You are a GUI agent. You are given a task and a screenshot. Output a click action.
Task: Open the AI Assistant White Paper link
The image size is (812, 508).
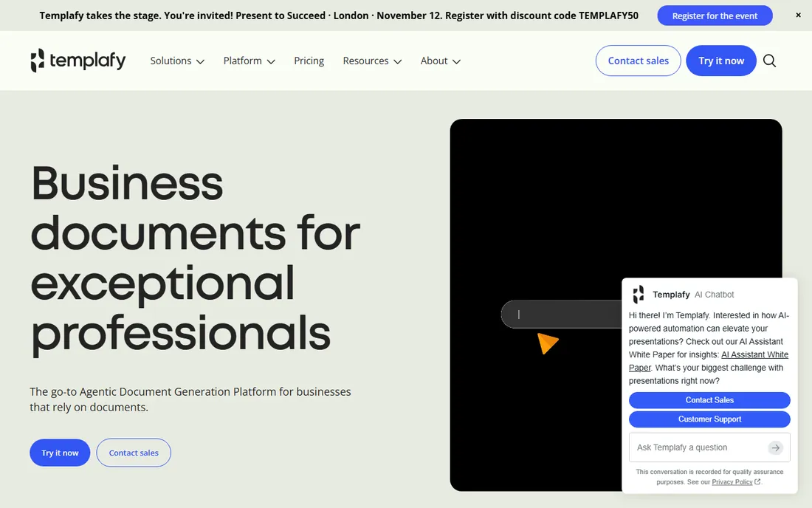click(754, 354)
